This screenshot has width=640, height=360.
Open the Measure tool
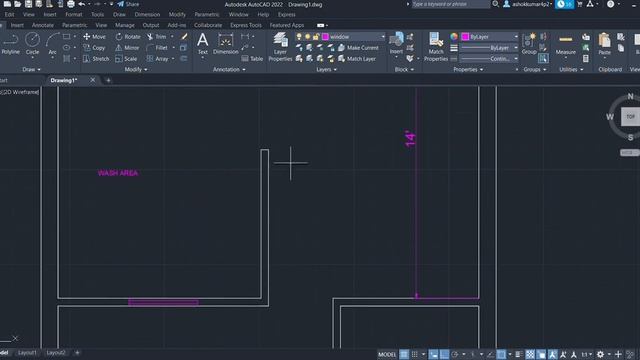coord(566,44)
